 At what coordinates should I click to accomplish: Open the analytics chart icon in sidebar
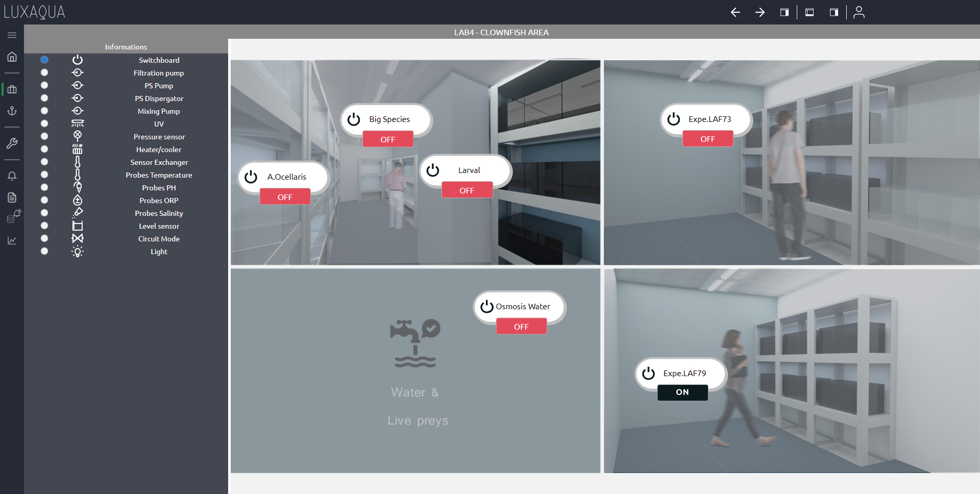(12, 240)
